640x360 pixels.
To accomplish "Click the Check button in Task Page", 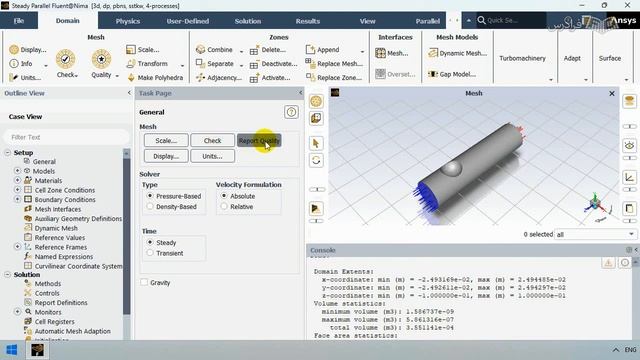I will 212,140.
